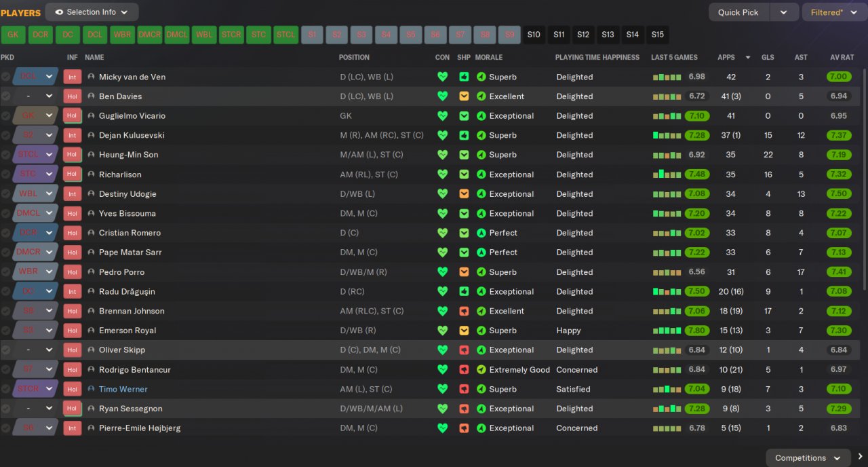Click Rodrigo Bentancur's morale icon

click(481, 370)
